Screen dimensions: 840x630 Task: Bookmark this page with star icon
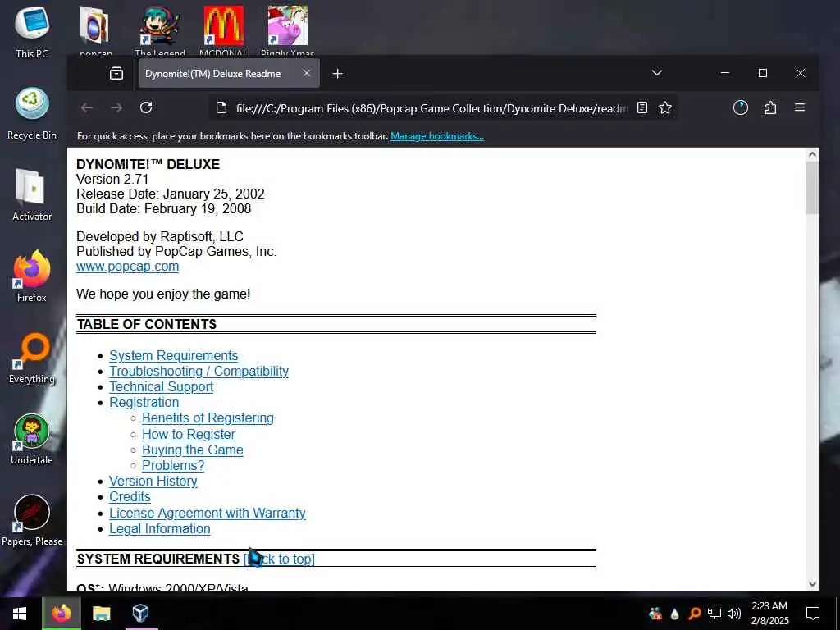[x=665, y=108]
